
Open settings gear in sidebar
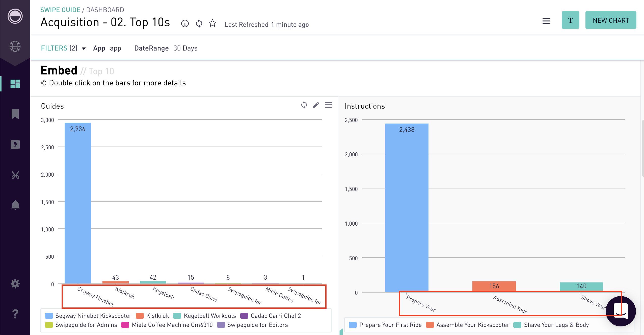(15, 283)
